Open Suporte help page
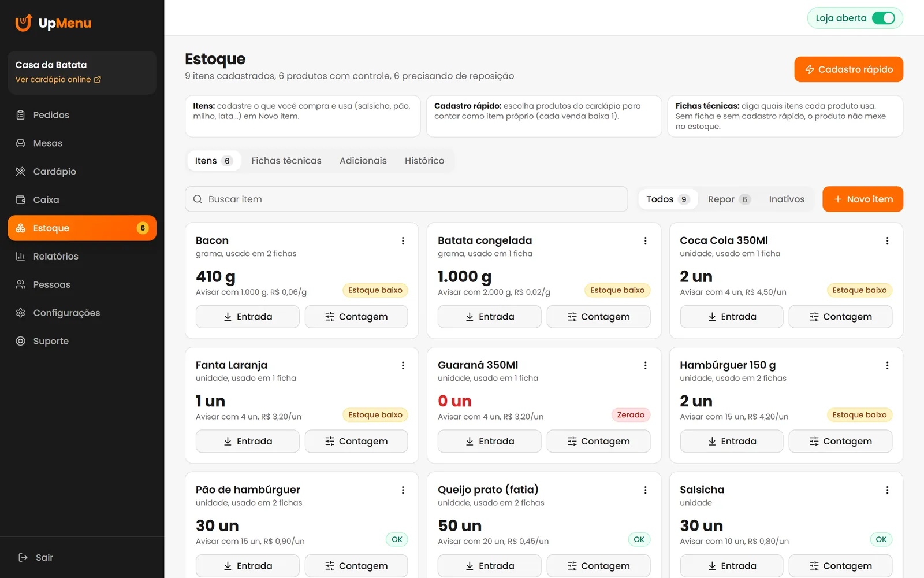The width and height of the screenshot is (924, 578). point(82,341)
